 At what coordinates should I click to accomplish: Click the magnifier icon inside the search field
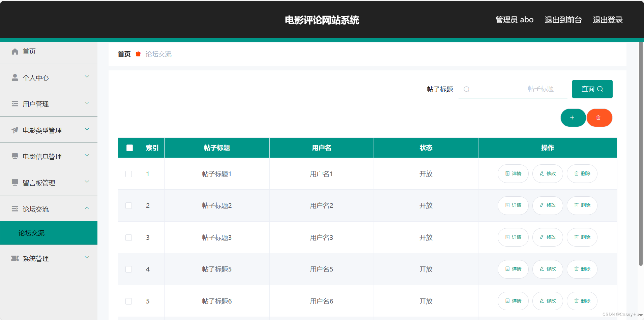467,89
